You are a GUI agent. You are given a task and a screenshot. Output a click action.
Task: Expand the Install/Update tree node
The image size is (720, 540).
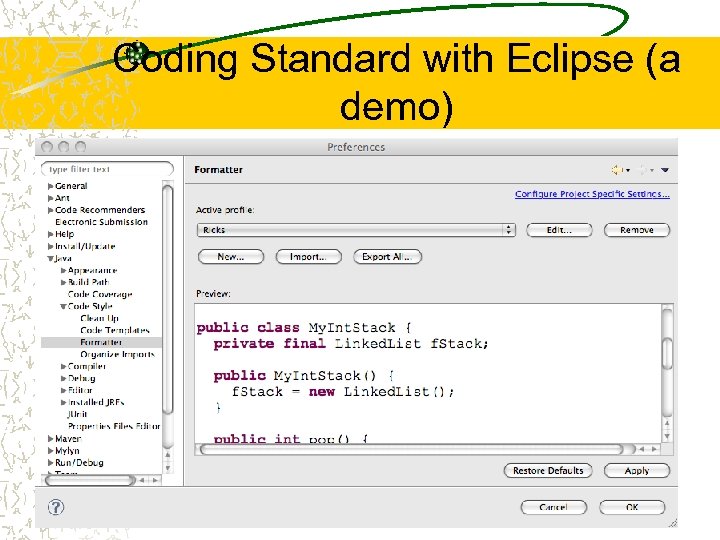pyautogui.click(x=51, y=246)
